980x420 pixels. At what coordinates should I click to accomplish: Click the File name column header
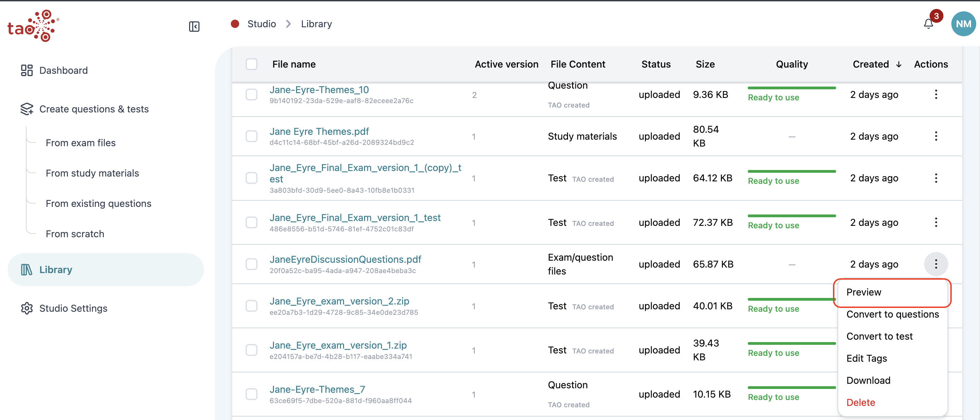tap(294, 64)
